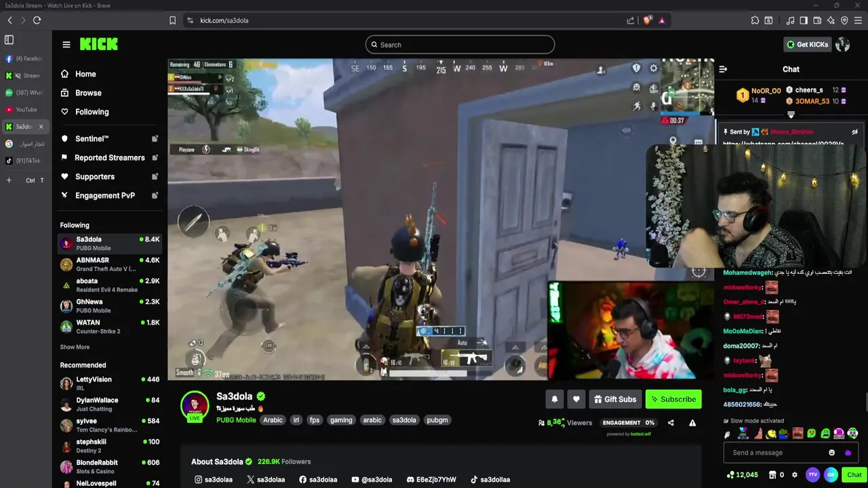The image size is (868, 488).
Task: Open Sa3dola Discord link E6eZjb7YhW
Action: [x=431, y=480]
